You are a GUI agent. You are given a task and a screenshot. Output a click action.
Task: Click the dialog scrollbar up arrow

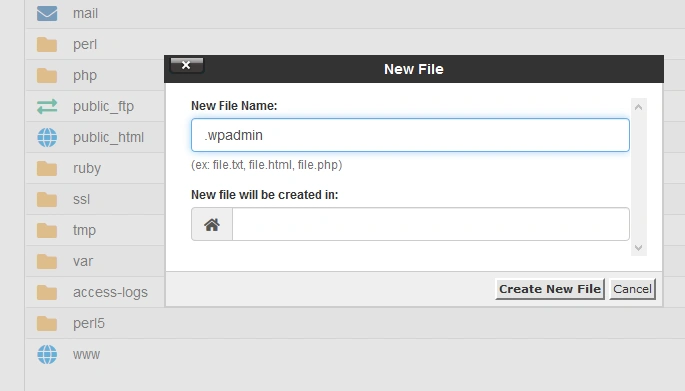pyautogui.click(x=639, y=107)
